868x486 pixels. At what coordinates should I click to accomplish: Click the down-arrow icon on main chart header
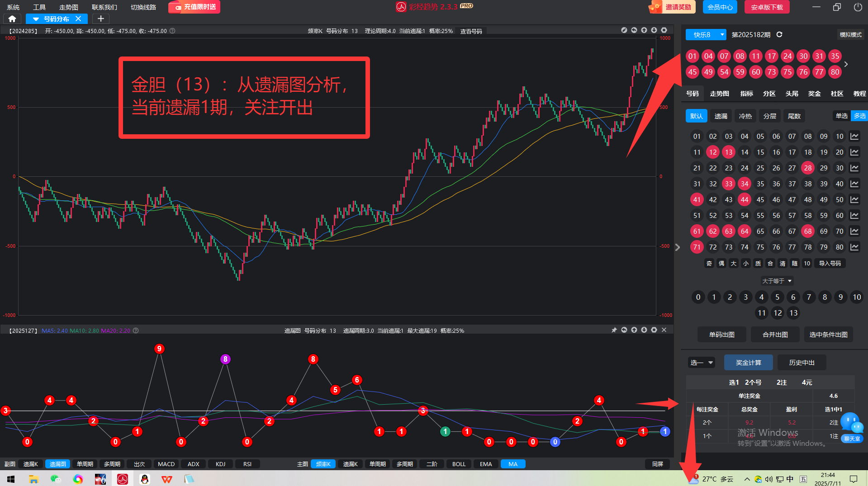coord(654,30)
